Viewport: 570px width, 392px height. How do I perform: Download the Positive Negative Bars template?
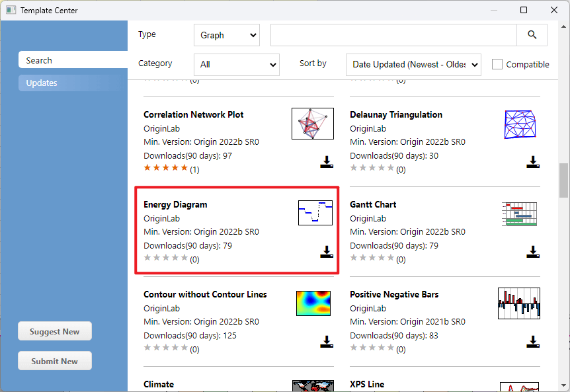(x=532, y=342)
